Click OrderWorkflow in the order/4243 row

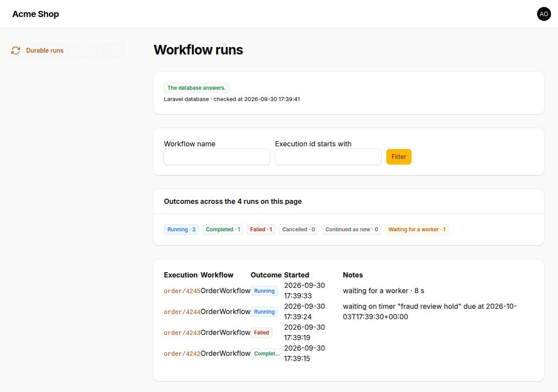coord(225,332)
